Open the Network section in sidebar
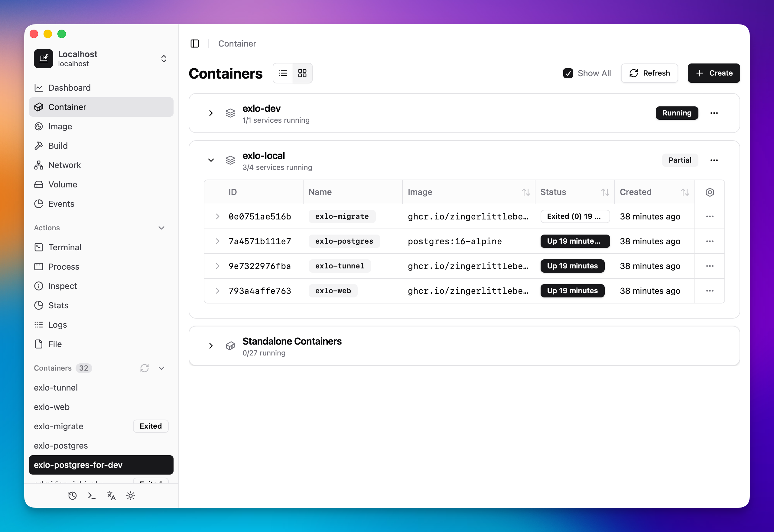This screenshot has width=774, height=532. pos(64,165)
